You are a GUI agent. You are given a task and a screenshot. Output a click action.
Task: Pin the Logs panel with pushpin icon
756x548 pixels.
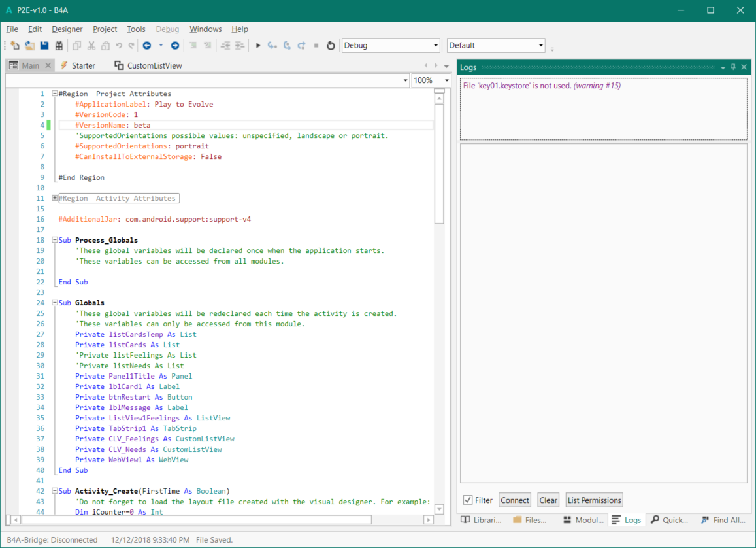(x=733, y=67)
